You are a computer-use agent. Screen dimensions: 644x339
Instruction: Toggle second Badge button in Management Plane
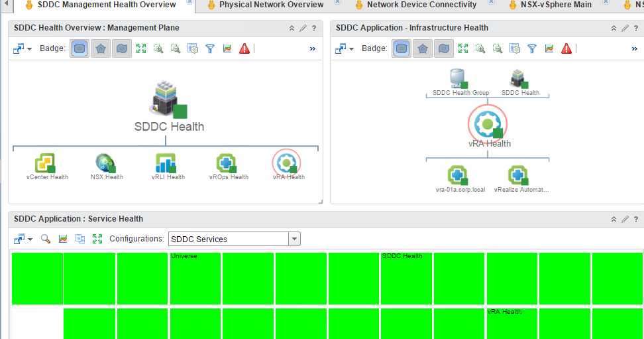(100, 48)
